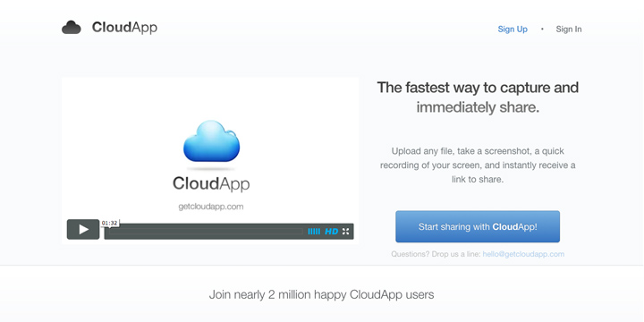Open the Sign Up link
Viewport: 644px width, 322px height.
(513, 30)
